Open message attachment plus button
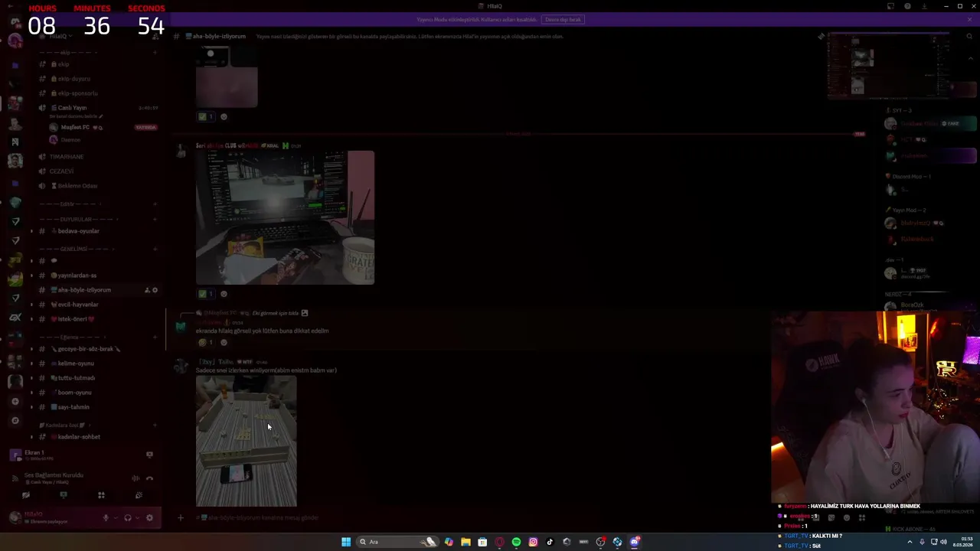 coord(181,518)
